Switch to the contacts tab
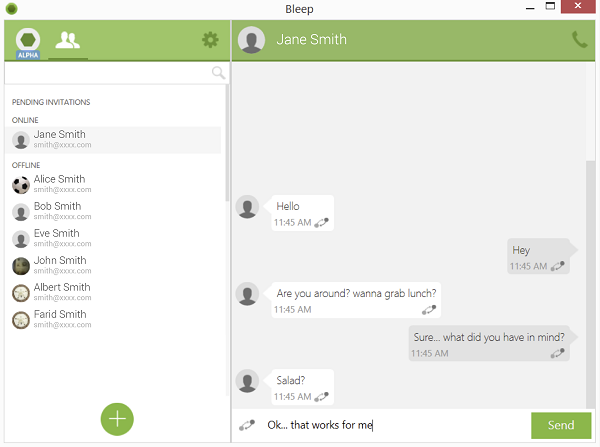Image resolution: width=600 pixels, height=447 pixels. click(68, 41)
